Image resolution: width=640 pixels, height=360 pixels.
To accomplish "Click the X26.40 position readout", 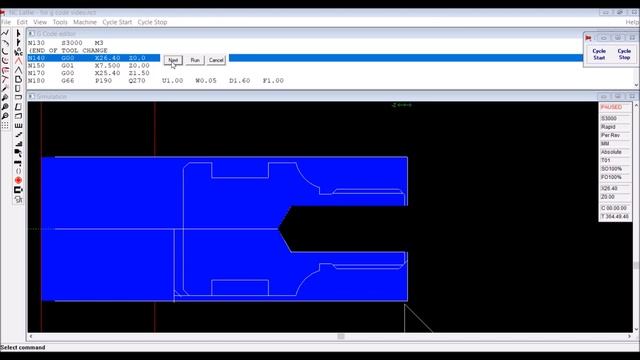I will coord(609,189).
